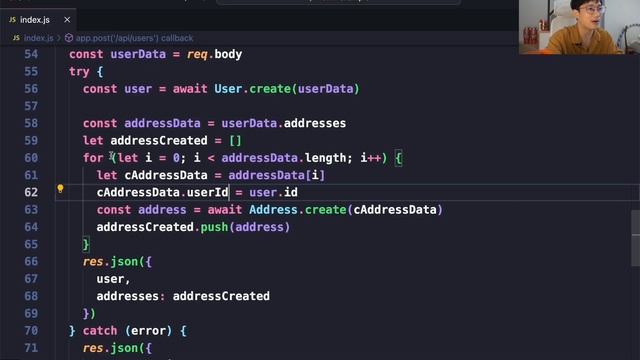Click the 'for' keyword on line 60

[93, 158]
